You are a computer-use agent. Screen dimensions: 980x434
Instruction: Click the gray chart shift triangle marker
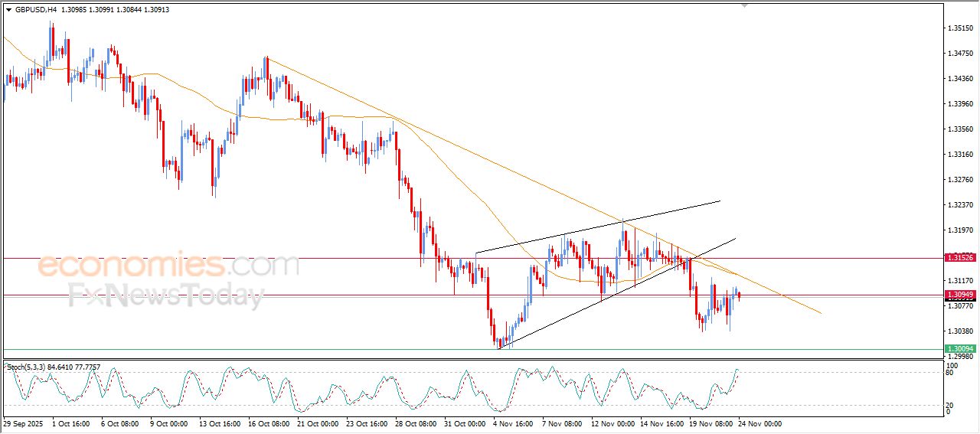743,6
